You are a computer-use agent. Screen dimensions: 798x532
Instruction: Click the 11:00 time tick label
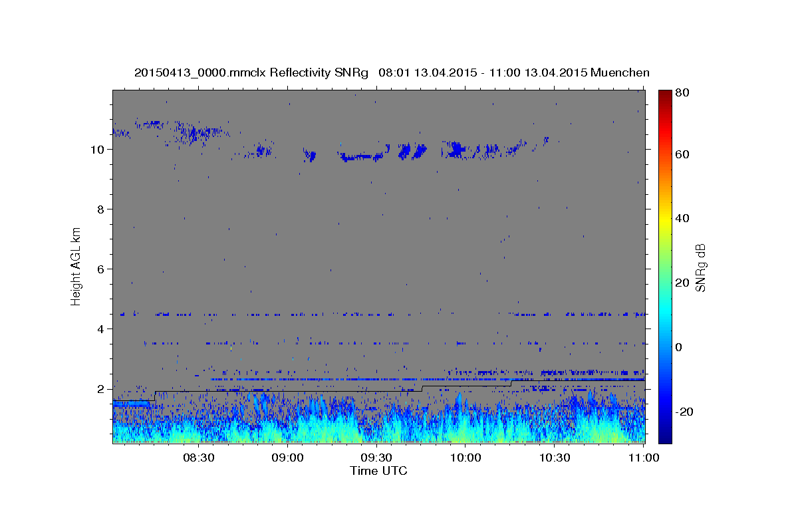[x=643, y=458]
